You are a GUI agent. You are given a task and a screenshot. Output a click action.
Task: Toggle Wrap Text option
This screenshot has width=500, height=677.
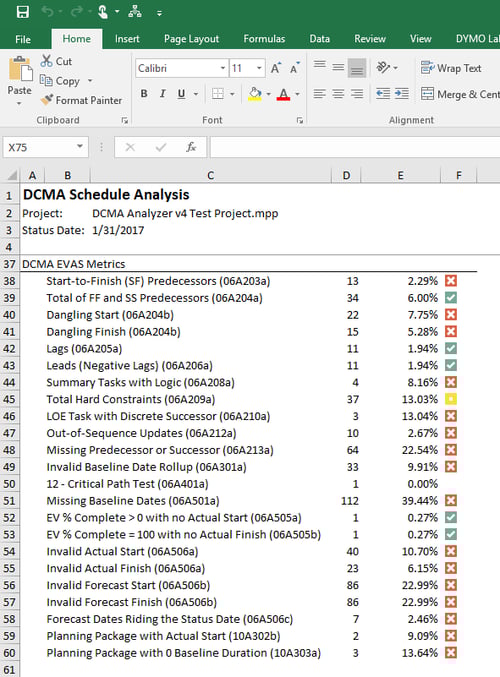(451, 68)
